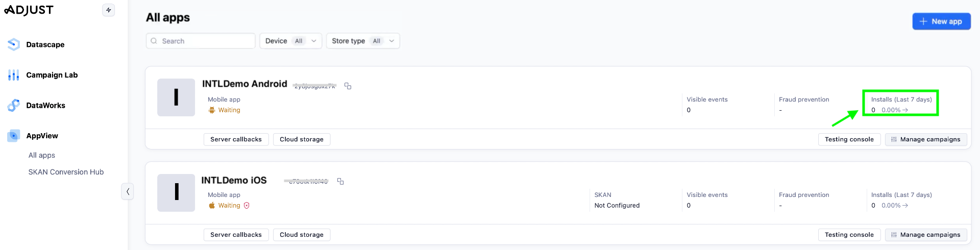Open Server callbacks for INTLDemo Android
Screen dimensions: 980x250
[236, 139]
